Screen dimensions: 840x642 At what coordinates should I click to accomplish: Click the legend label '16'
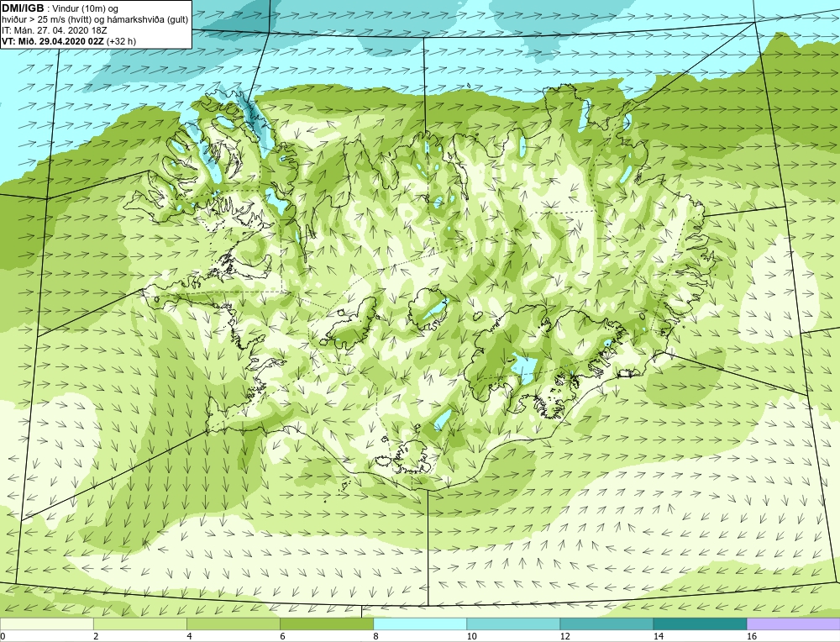(x=751, y=636)
